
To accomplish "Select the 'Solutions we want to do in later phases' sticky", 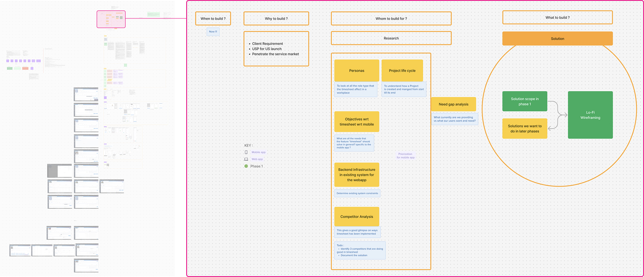I will pyautogui.click(x=524, y=128).
